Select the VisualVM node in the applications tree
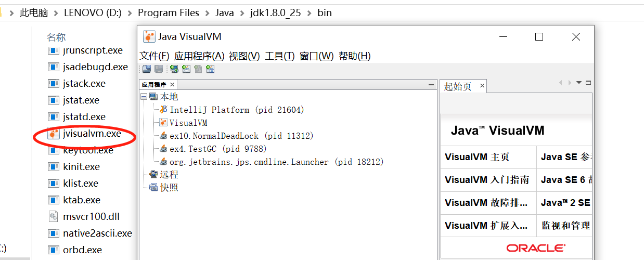 pos(183,123)
